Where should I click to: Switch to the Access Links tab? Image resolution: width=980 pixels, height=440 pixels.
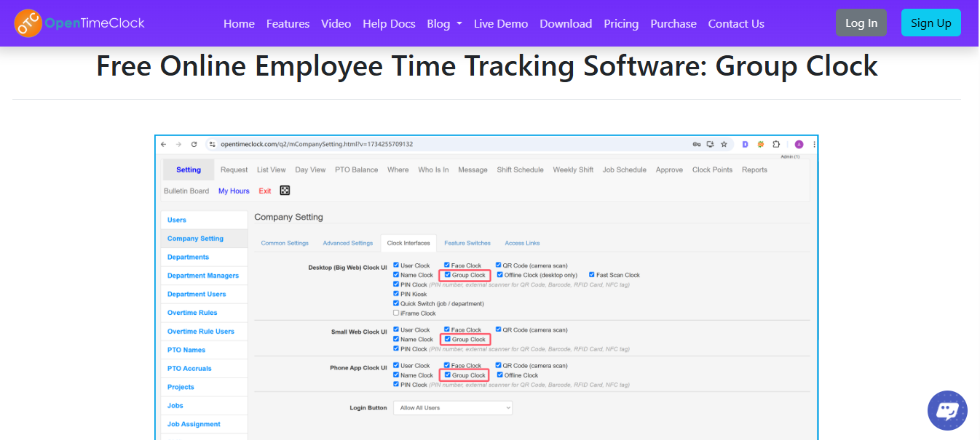tap(522, 243)
